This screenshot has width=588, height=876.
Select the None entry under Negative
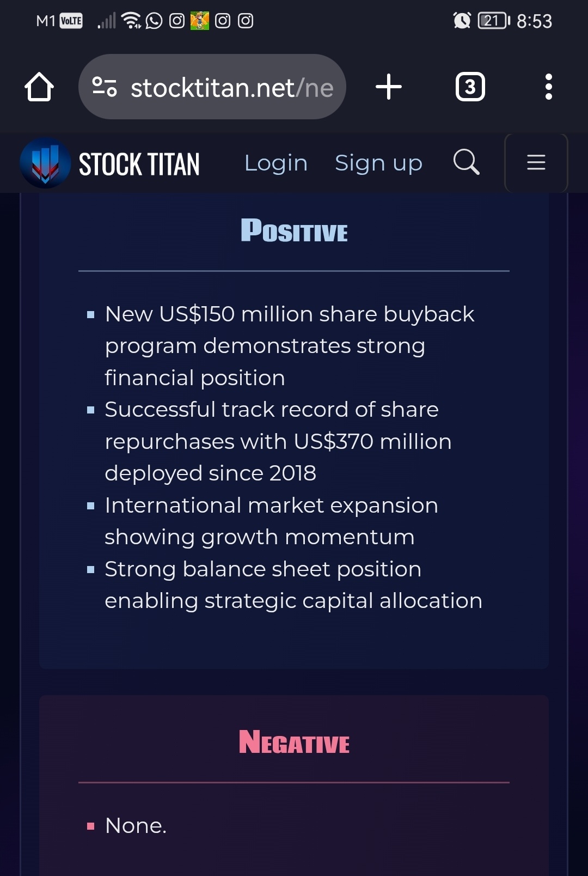coord(136,825)
